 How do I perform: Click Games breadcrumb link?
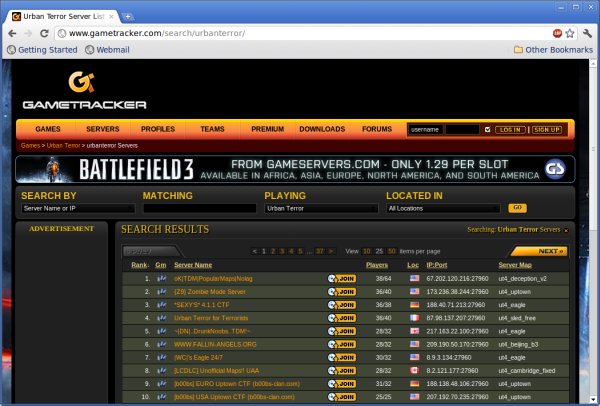click(x=30, y=145)
